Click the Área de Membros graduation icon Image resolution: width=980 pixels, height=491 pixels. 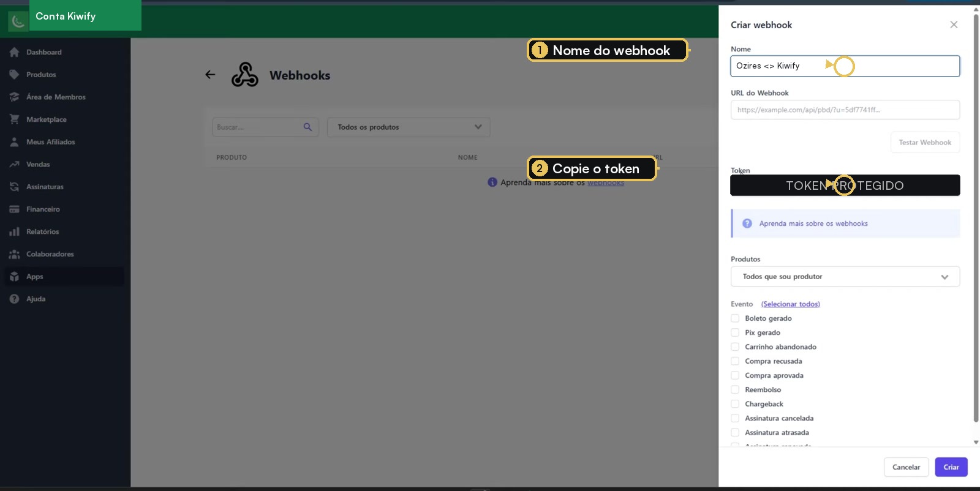tap(14, 97)
